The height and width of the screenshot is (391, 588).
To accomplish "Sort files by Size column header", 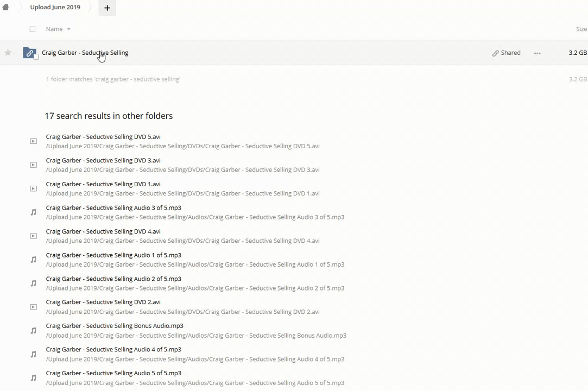I will click(580, 29).
